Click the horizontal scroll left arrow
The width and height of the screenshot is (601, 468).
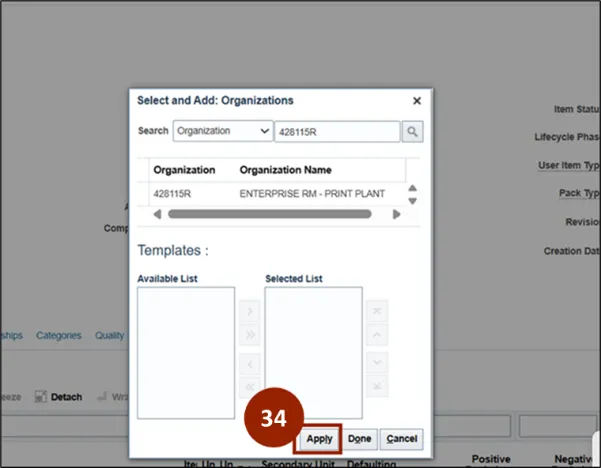click(x=157, y=214)
